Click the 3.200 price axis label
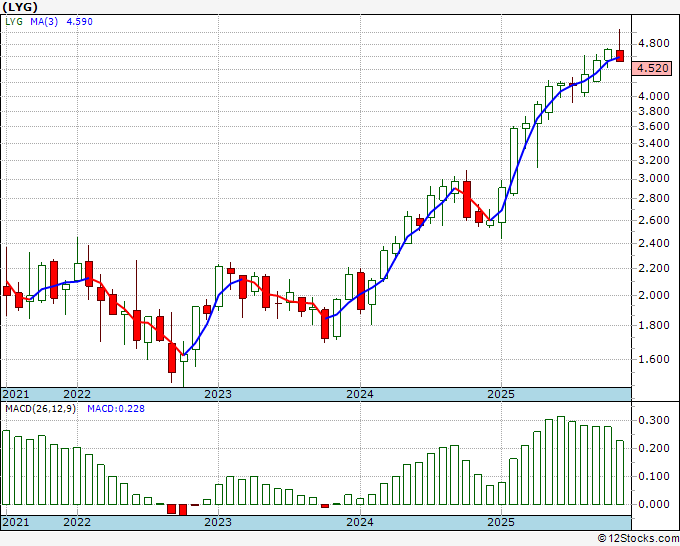 tap(654, 160)
